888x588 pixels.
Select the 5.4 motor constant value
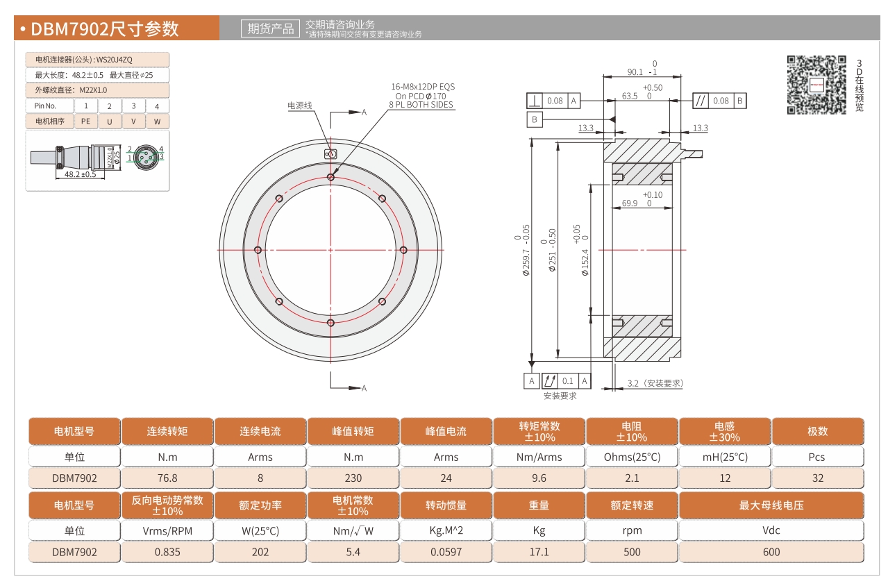(353, 552)
